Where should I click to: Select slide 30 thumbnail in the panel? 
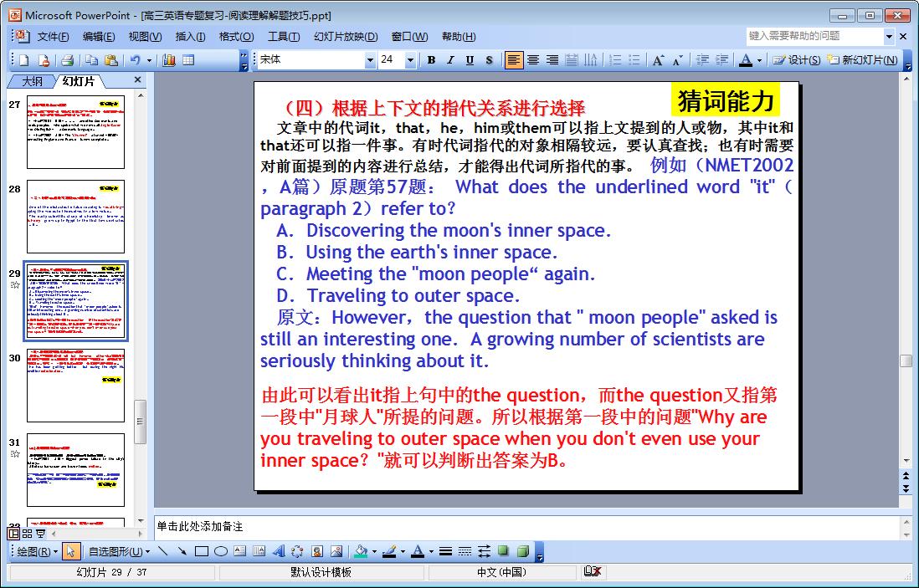(x=75, y=386)
